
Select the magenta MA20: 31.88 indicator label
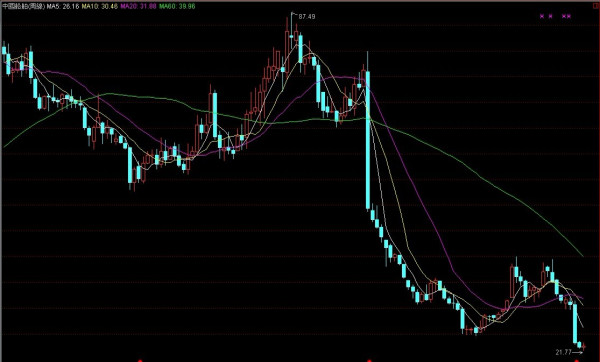click(x=138, y=6)
